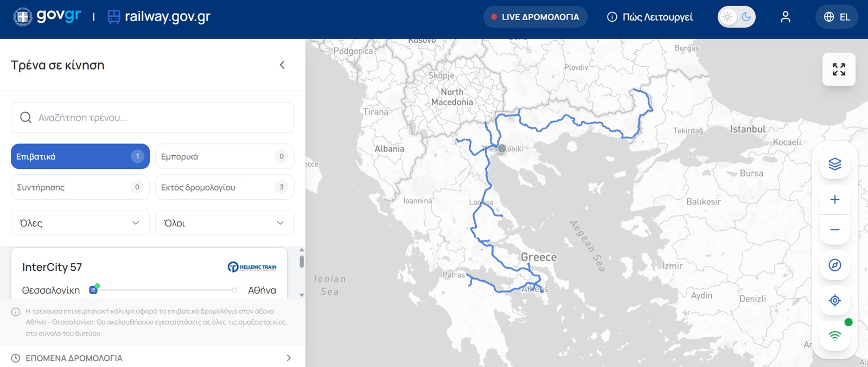Click the train search field
This screenshot has height=367, width=868.
[x=152, y=118]
